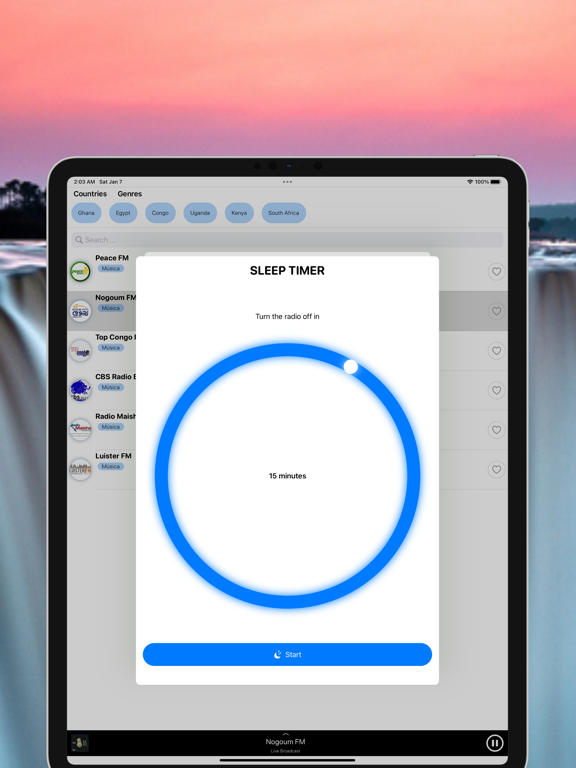Image resolution: width=576 pixels, height=768 pixels.
Task: Focus the station search field
Action: (287, 240)
